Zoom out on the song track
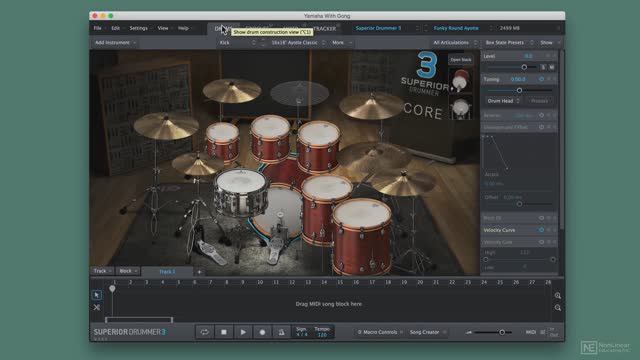This screenshot has height=360, width=640. (558, 308)
